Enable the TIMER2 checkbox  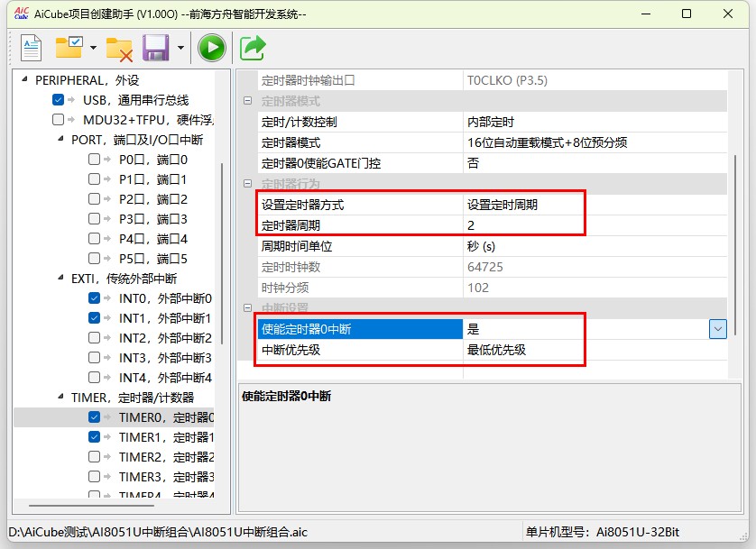[95, 456]
